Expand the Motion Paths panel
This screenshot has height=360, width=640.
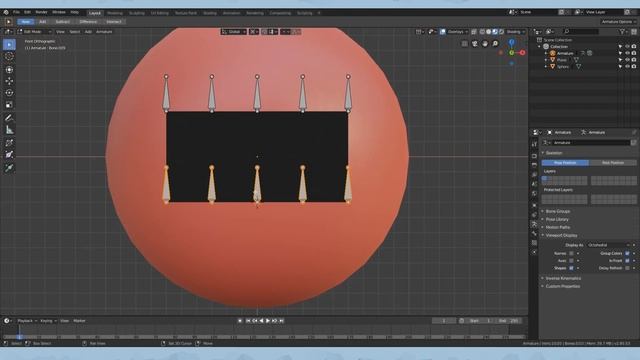[x=558, y=227]
